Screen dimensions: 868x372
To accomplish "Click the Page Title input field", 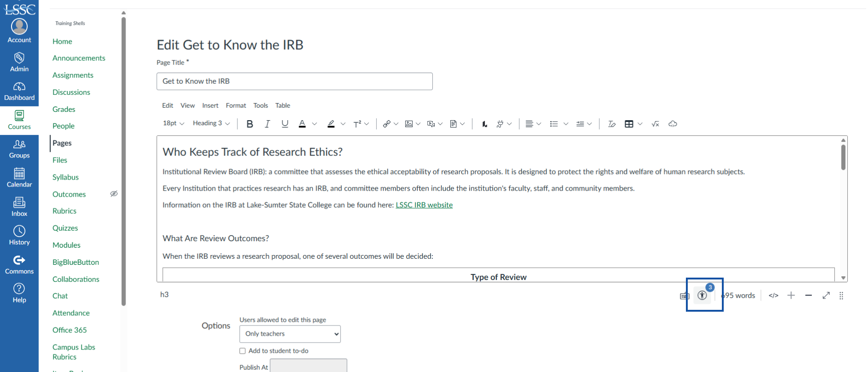I will point(294,81).
